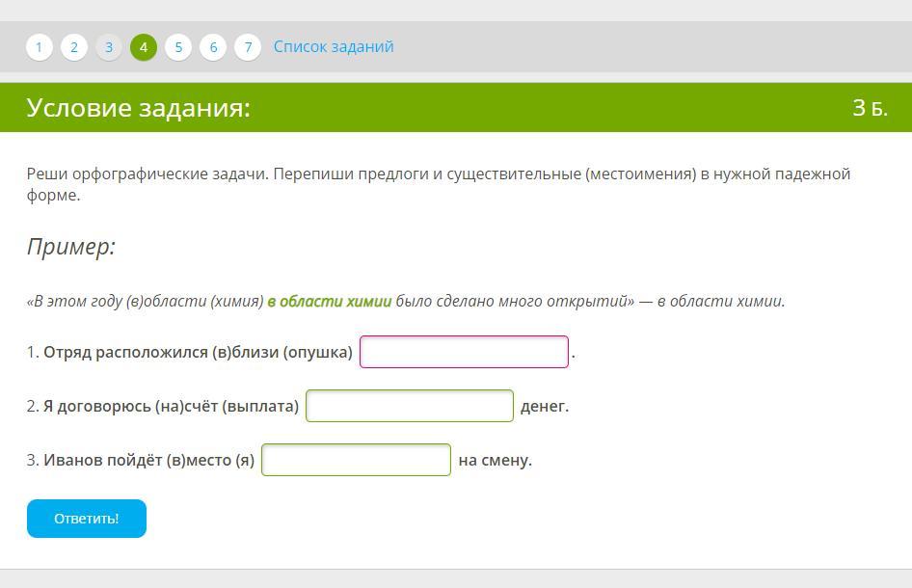Focus answer field after (на)счёт (выплата)

[410, 406]
